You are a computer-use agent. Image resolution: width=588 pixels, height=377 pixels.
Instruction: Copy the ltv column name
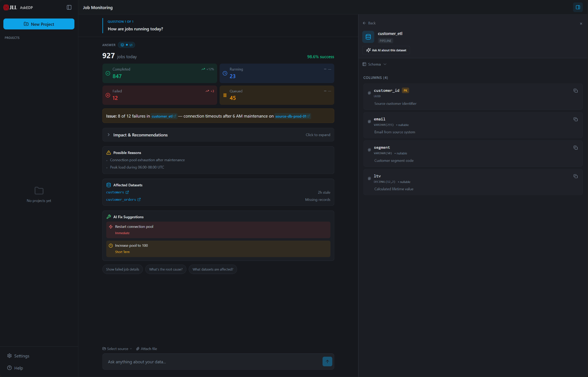point(575,176)
